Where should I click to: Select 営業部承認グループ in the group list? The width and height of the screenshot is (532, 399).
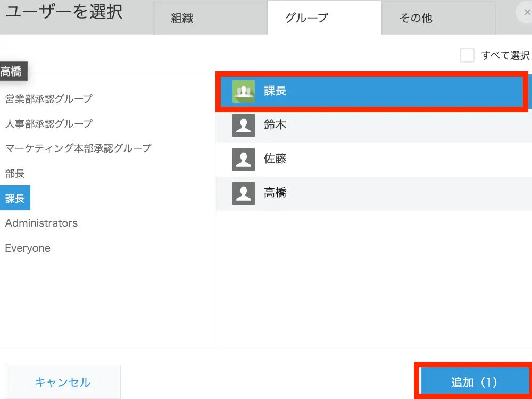point(49,99)
